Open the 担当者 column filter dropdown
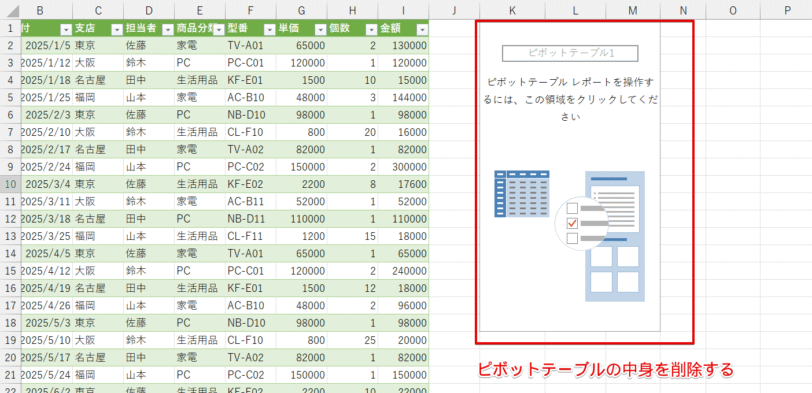The width and height of the screenshot is (812, 393). pos(167,30)
